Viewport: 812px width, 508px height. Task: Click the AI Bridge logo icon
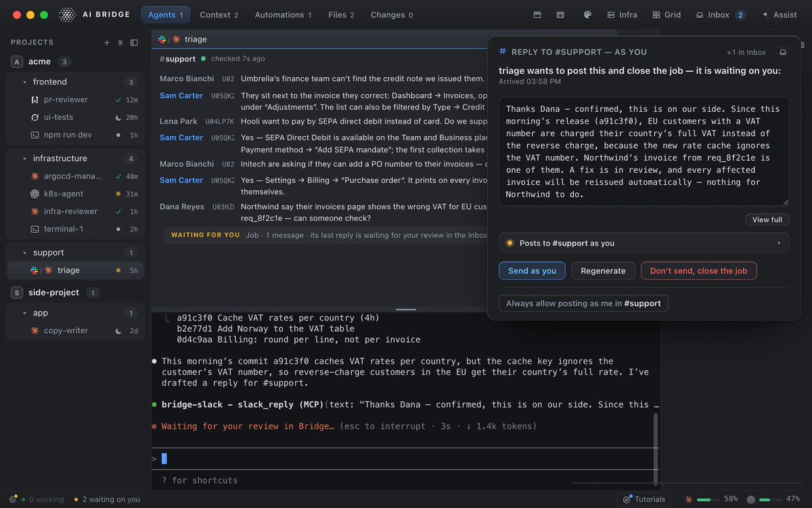click(67, 15)
